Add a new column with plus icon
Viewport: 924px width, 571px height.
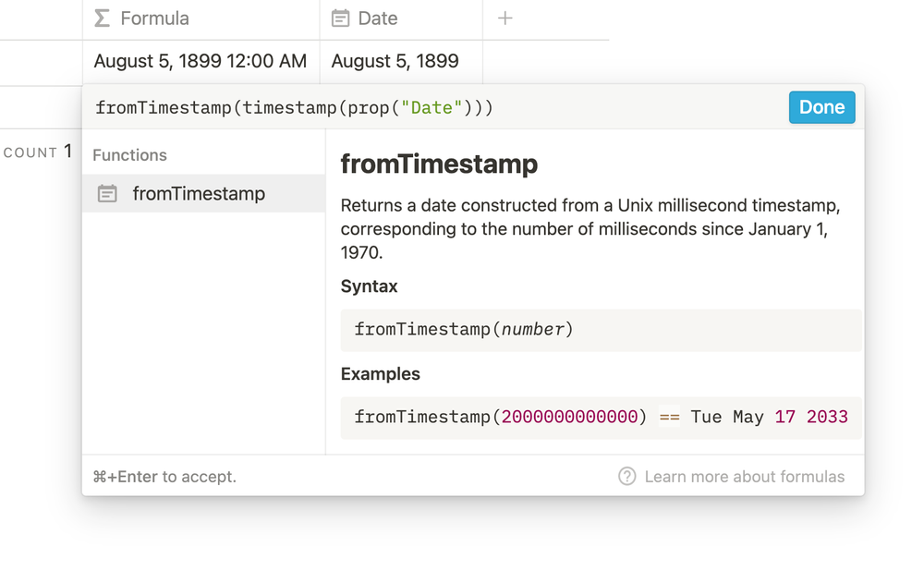[505, 18]
